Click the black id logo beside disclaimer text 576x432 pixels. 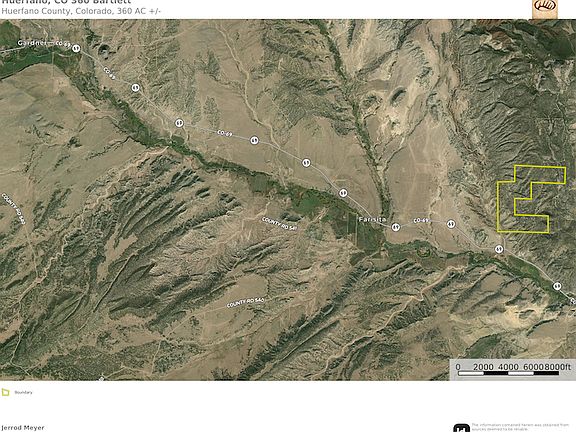[x=461, y=428]
